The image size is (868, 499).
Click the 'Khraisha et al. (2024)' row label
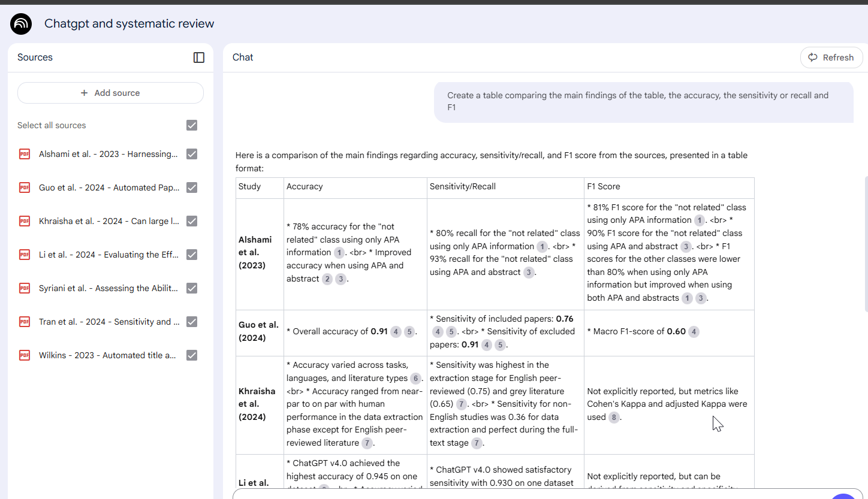pyautogui.click(x=257, y=404)
